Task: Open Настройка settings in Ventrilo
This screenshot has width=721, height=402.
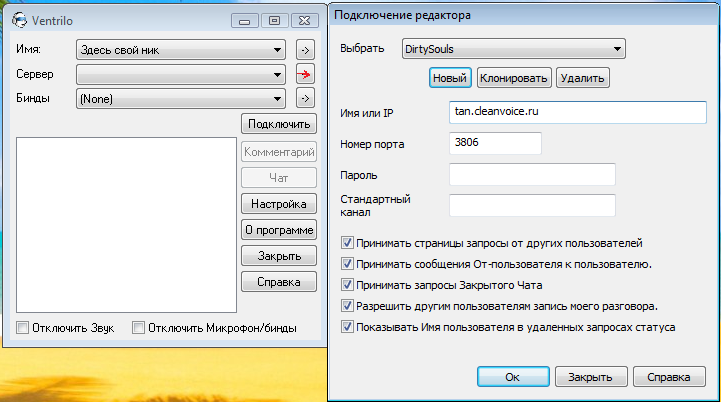Action: coord(279,204)
